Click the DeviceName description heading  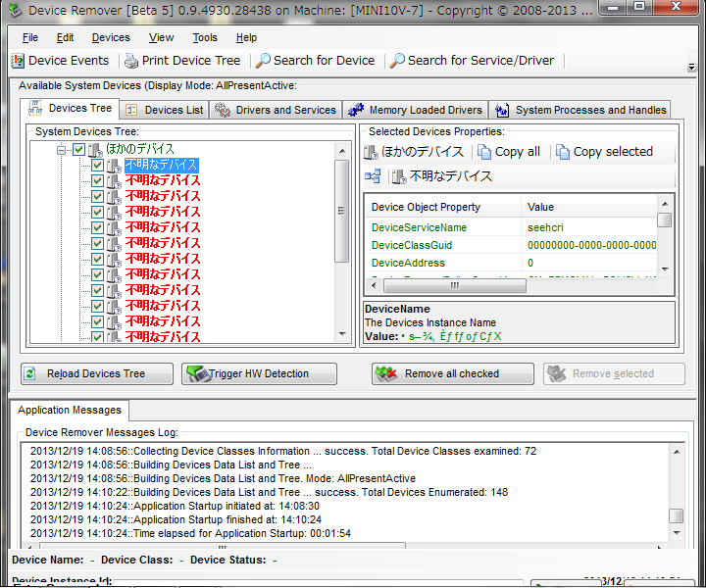[x=397, y=309]
